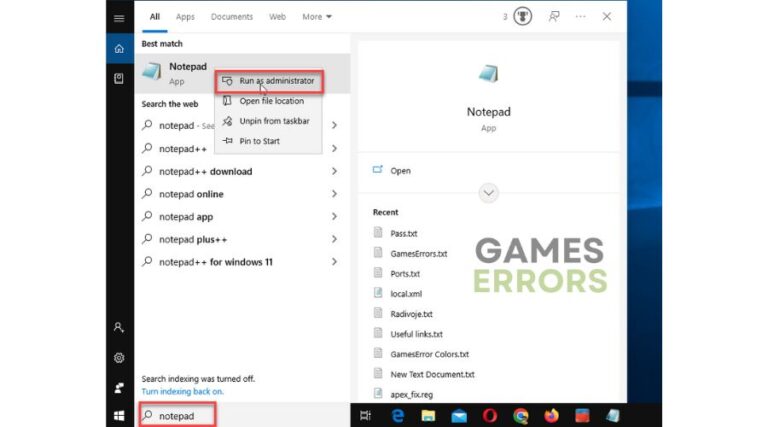This screenshot has width=768, height=427.
Task: Open the Settings gear in sidebar
Action: point(119,358)
